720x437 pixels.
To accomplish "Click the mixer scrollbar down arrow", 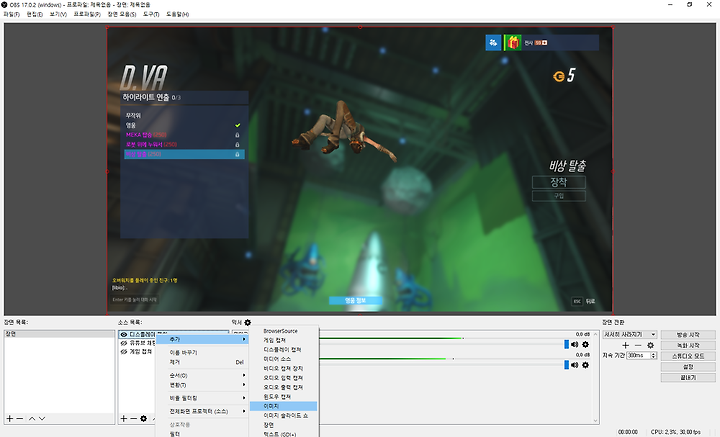I will point(596,420).
